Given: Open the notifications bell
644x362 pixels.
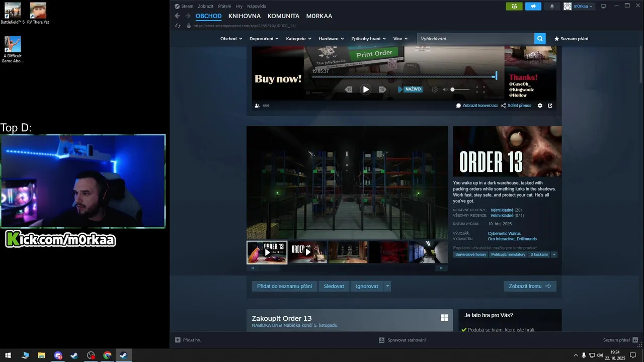Looking at the screenshot, I should tap(552, 7).
